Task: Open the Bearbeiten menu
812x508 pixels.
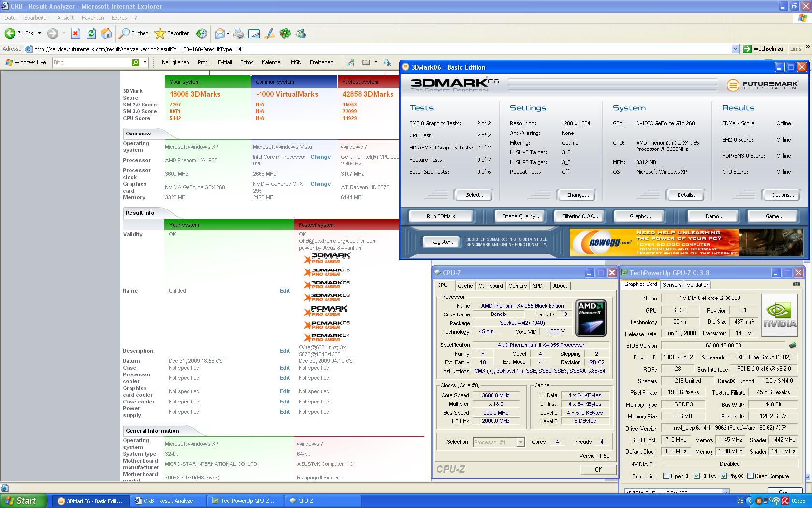Action: pos(37,18)
